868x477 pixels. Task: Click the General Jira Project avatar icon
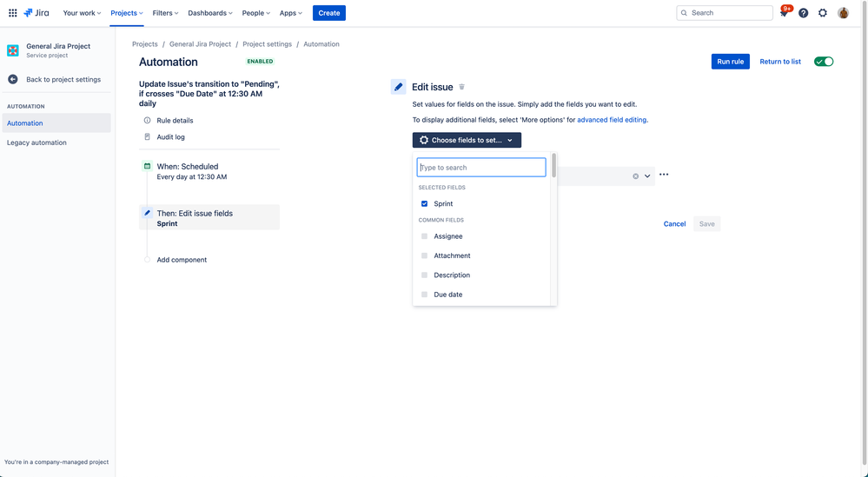tap(13, 50)
